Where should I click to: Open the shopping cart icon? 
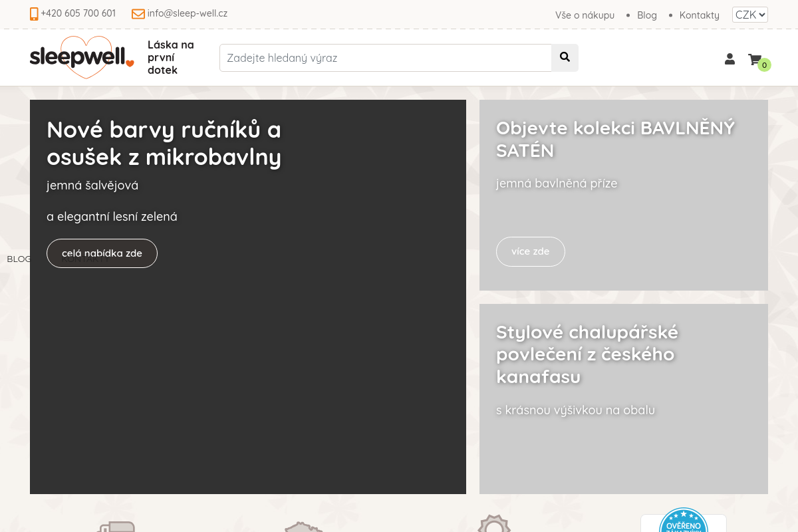754,59
